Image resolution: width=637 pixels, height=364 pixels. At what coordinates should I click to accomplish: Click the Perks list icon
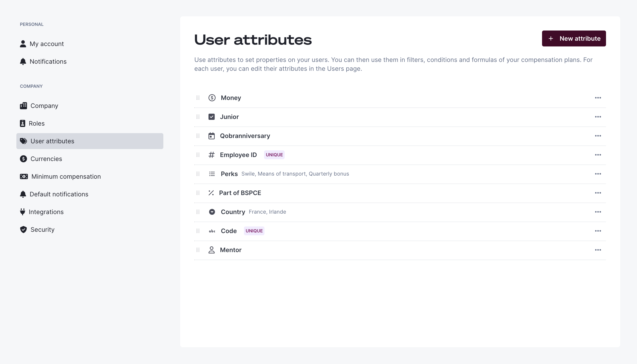coord(212,174)
